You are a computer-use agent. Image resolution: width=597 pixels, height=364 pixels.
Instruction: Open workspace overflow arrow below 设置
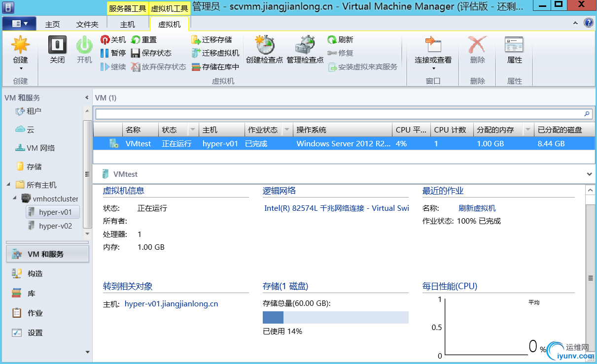coord(88,352)
